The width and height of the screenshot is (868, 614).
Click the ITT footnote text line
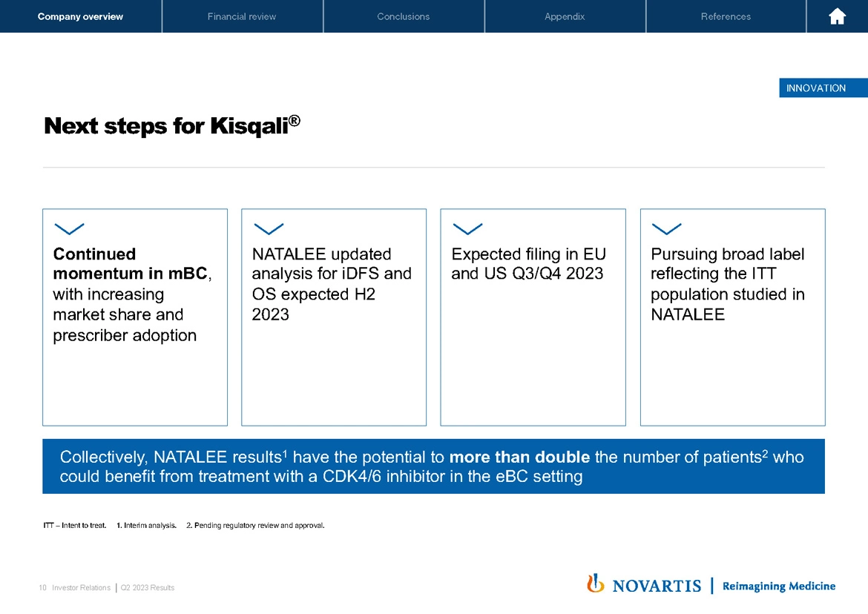[x=184, y=526]
